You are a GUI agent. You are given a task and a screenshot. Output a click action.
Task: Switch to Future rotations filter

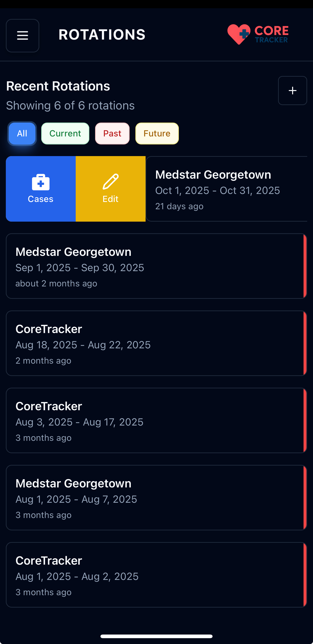pos(157,134)
